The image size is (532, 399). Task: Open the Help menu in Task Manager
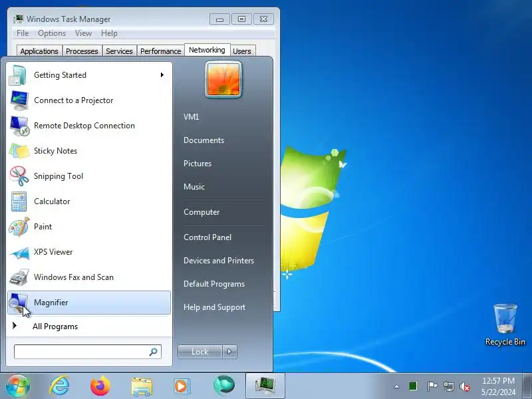pos(109,33)
